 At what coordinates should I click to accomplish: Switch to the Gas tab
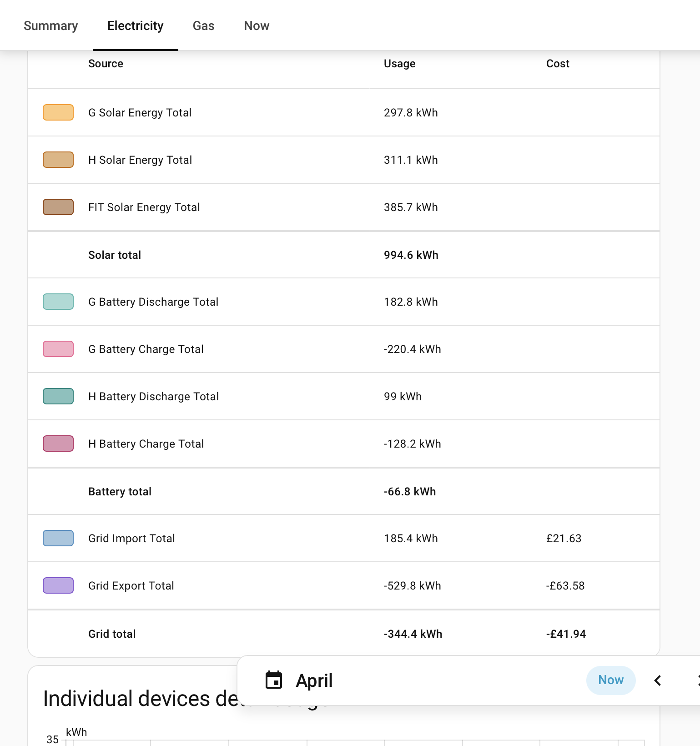pyautogui.click(x=203, y=25)
